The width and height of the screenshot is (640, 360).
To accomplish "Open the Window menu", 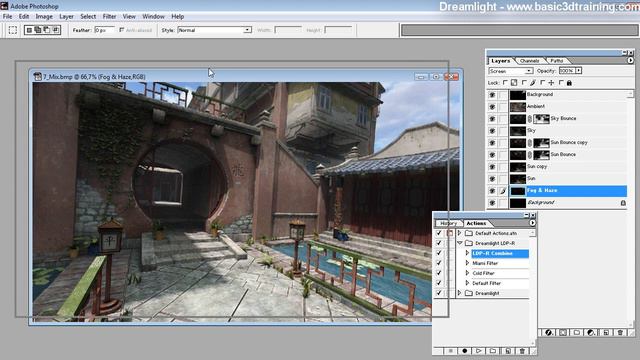I will 153,16.
